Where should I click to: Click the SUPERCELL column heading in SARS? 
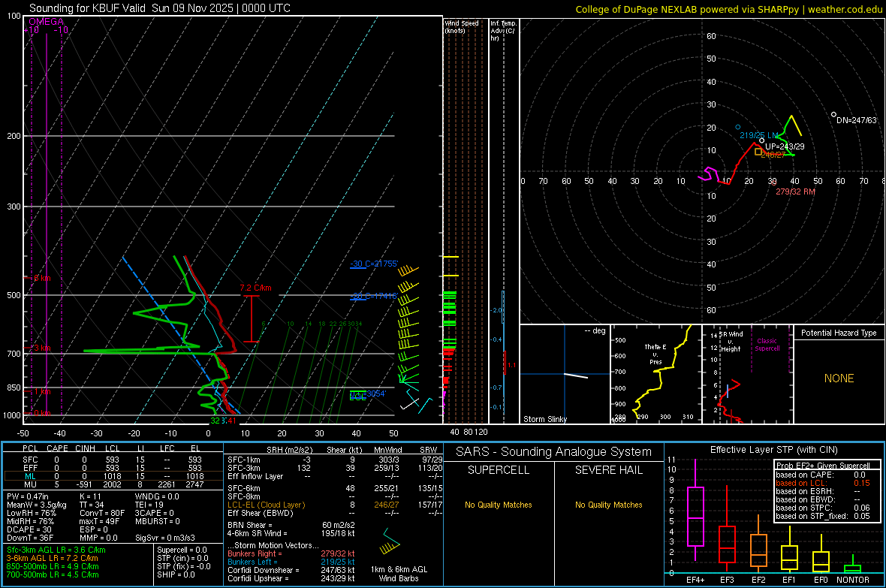(499, 470)
